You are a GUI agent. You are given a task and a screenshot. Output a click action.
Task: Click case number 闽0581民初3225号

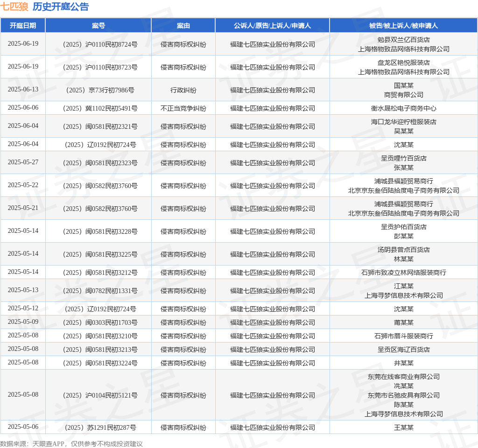pyautogui.click(x=100, y=254)
